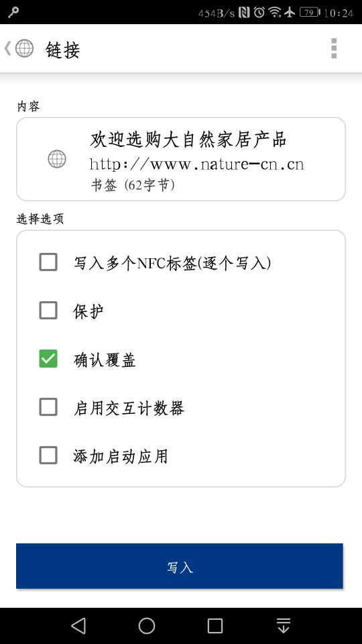Open the http://www.nature-cn.cn link text
Viewport: 362px width, 644px height.
pos(196,164)
